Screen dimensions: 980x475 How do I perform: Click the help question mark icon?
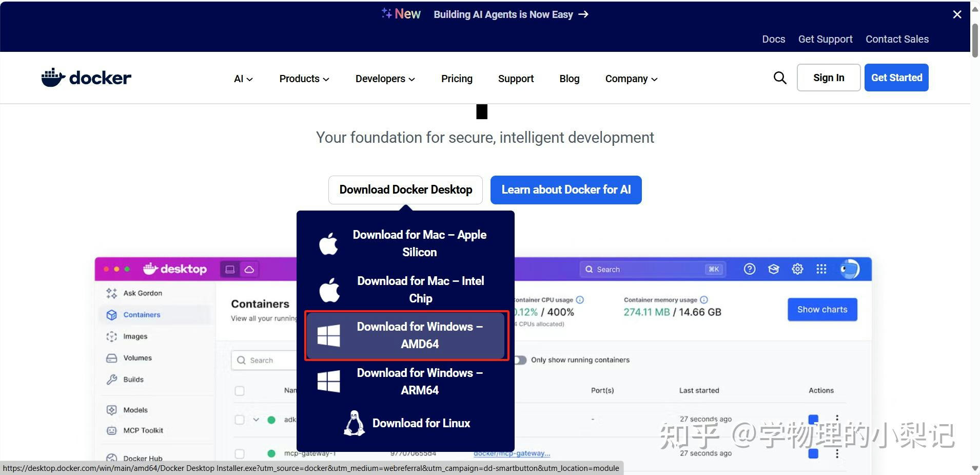749,269
